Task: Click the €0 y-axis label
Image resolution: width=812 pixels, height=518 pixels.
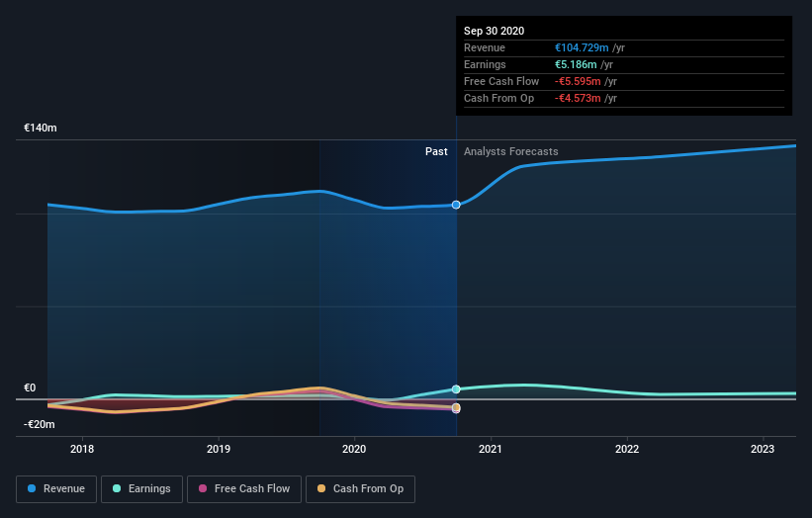Action: click(x=30, y=388)
